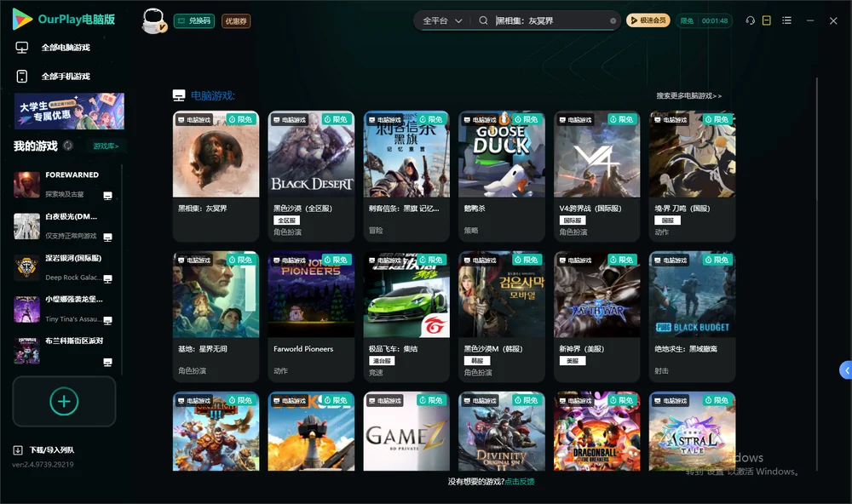Click the customer service headset icon
The height and width of the screenshot is (504, 852).
(x=750, y=20)
